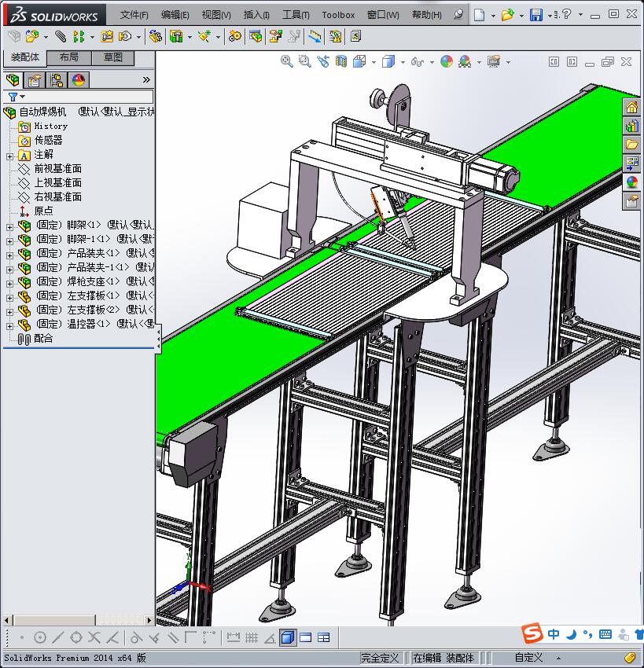Select the 前视基准面 plane

tap(58, 169)
